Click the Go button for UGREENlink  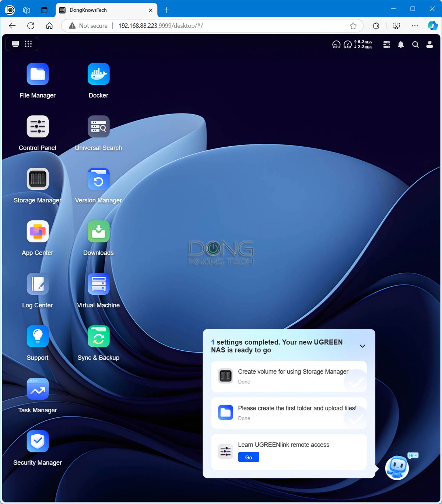249,457
